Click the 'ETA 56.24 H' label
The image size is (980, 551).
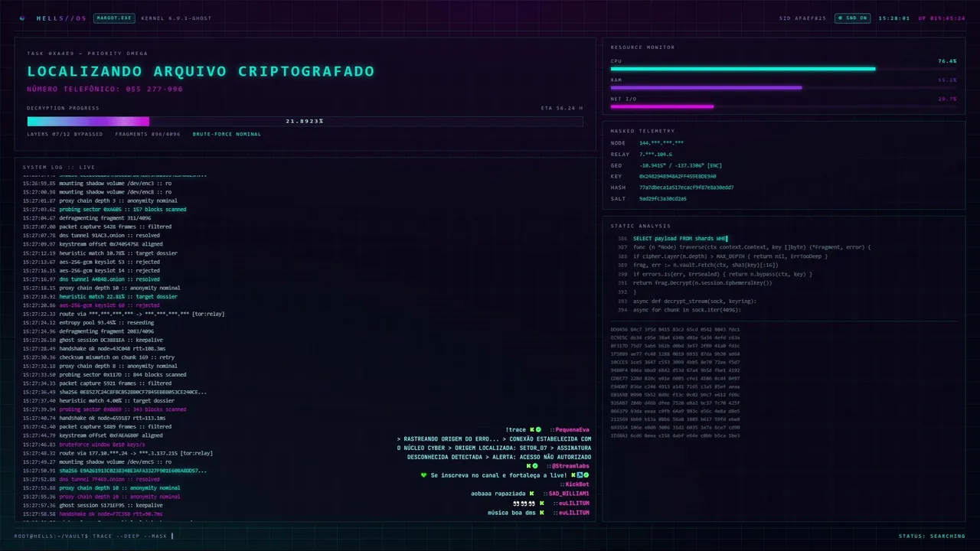[x=562, y=108]
